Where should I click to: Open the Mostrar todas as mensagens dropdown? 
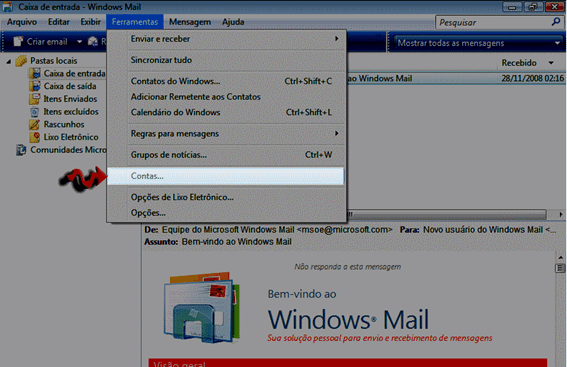click(558, 43)
